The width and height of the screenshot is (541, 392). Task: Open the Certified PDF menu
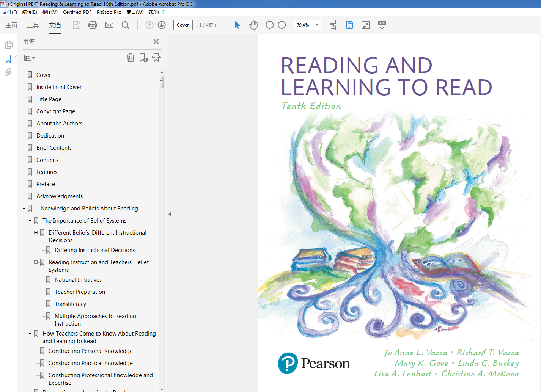pyautogui.click(x=77, y=12)
